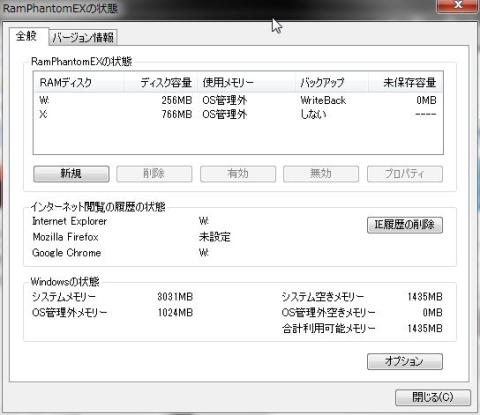This screenshot has height=415, width=480.
Task: Click the OS管理外空きメモリー label
Action: (329, 312)
